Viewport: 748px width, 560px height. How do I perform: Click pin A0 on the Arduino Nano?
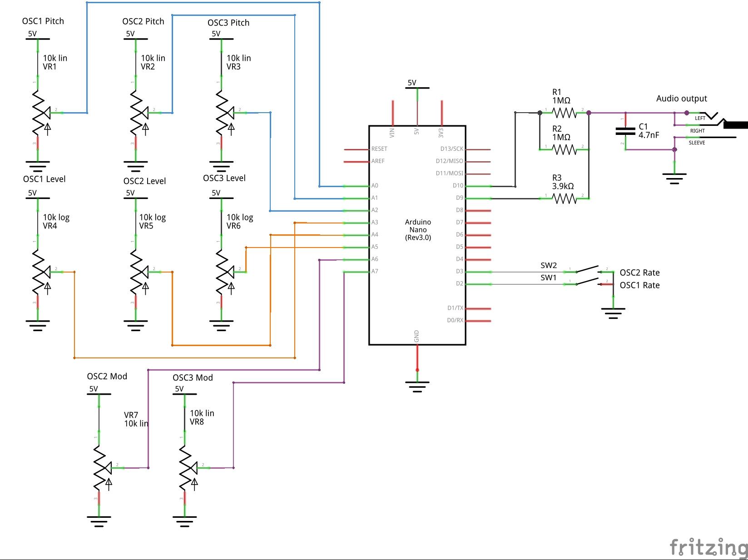pyautogui.click(x=375, y=185)
